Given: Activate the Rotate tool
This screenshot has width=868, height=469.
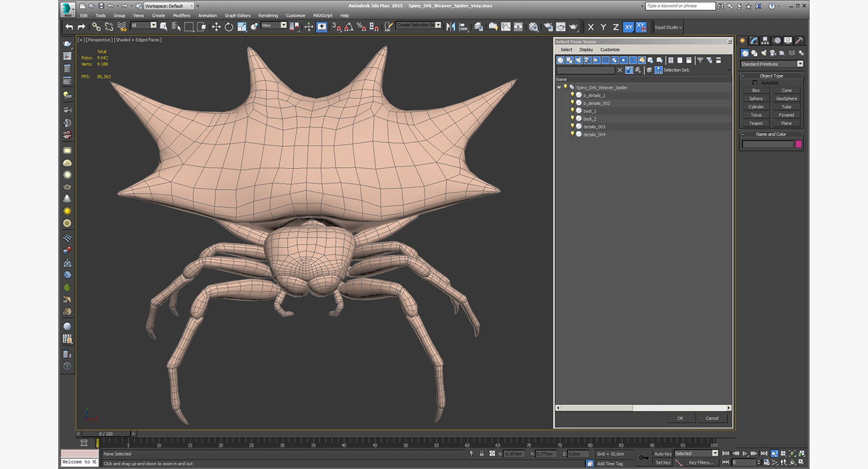Looking at the screenshot, I should [229, 27].
